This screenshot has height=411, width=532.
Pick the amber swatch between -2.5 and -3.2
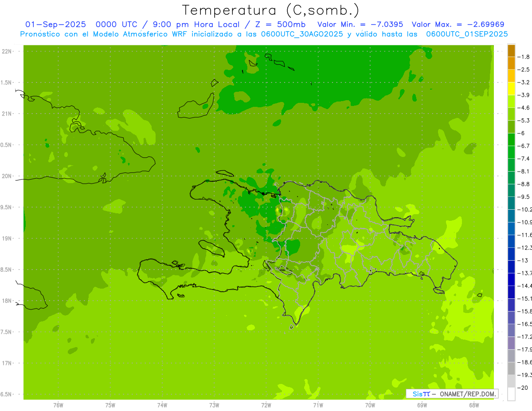coord(511,76)
